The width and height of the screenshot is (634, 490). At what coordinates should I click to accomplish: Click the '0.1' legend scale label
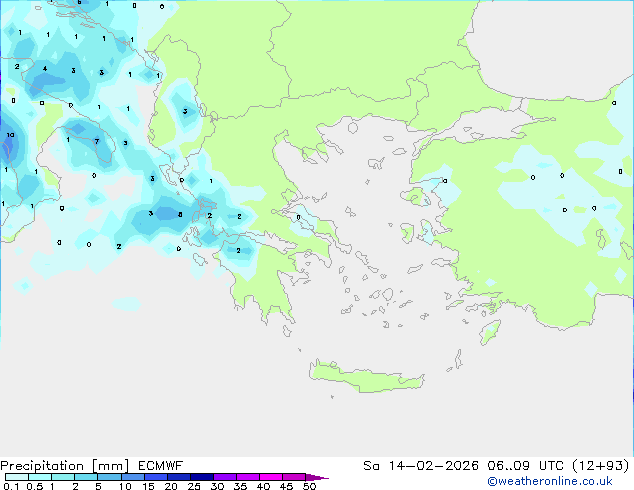(11, 486)
